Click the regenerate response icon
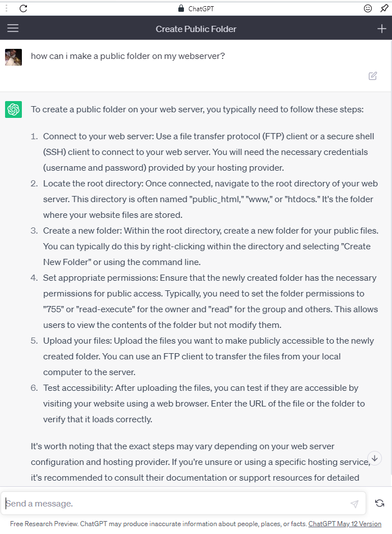This screenshot has height=534, width=392. pyautogui.click(x=380, y=503)
